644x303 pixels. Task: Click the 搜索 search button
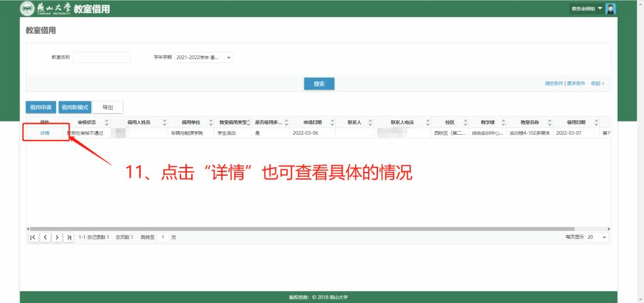319,84
